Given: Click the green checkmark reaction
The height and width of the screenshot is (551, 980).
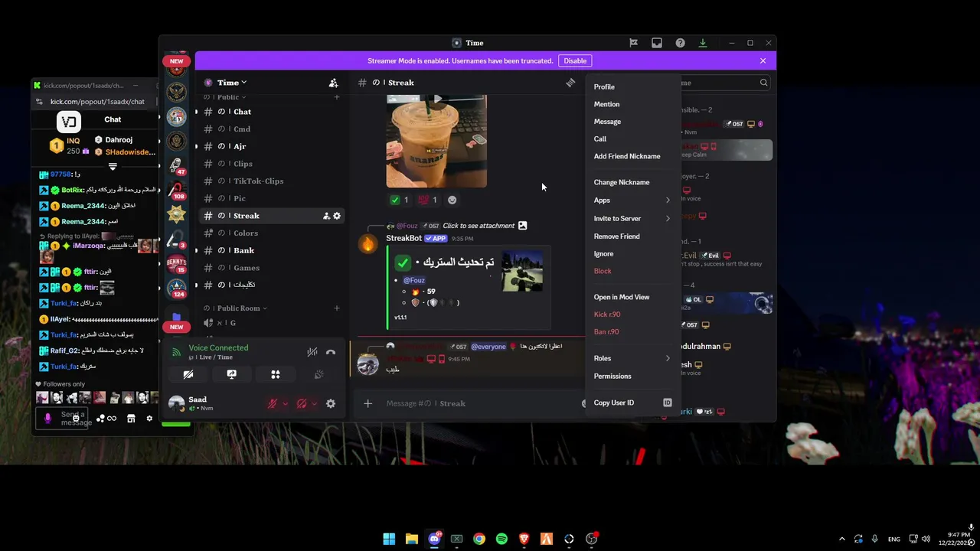Looking at the screenshot, I should (x=400, y=200).
